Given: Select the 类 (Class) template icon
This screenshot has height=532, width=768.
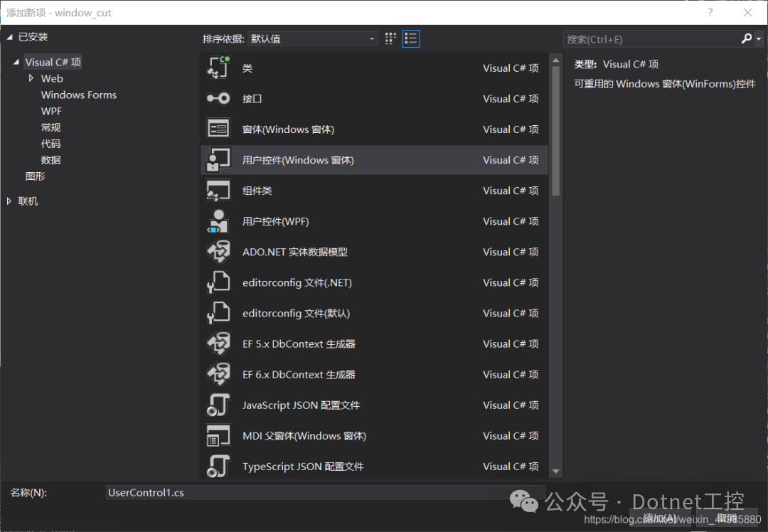Looking at the screenshot, I should 218,68.
